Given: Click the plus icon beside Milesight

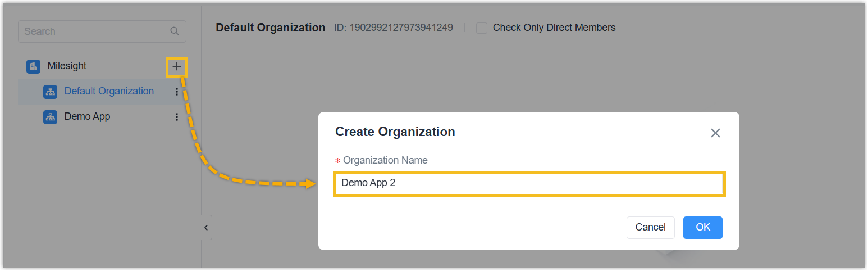Looking at the screenshot, I should (x=177, y=67).
